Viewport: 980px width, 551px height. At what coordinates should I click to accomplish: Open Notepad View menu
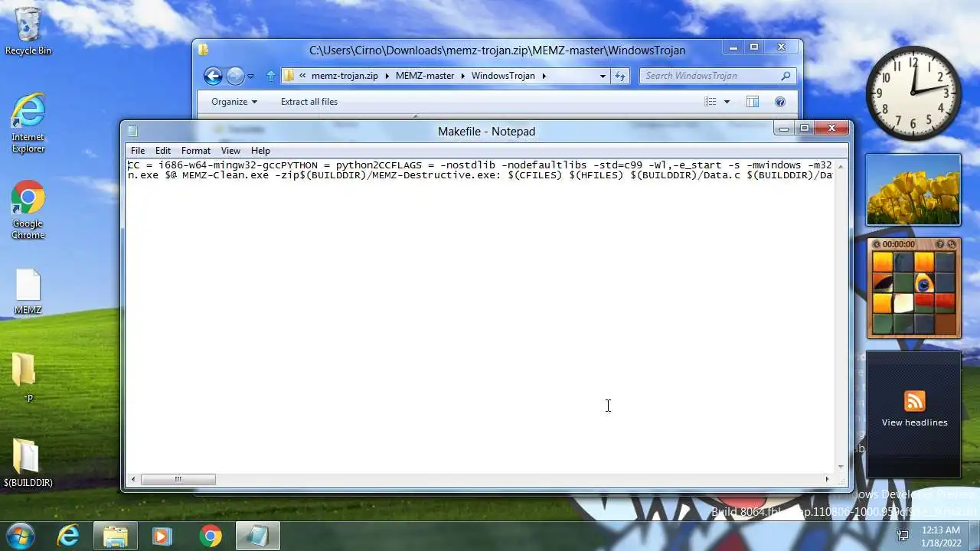tap(230, 151)
